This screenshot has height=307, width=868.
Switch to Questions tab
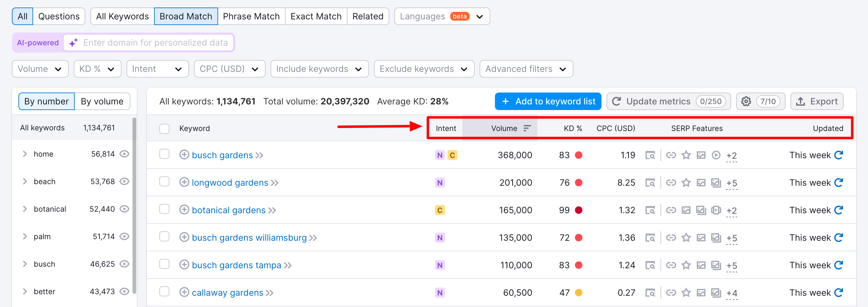[x=59, y=16]
